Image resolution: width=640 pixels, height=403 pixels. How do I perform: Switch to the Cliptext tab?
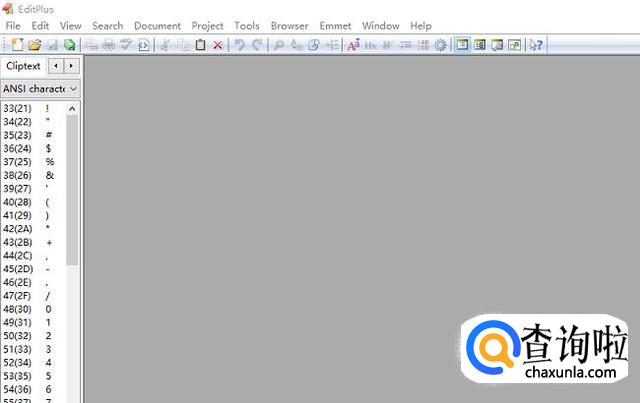pyautogui.click(x=23, y=66)
